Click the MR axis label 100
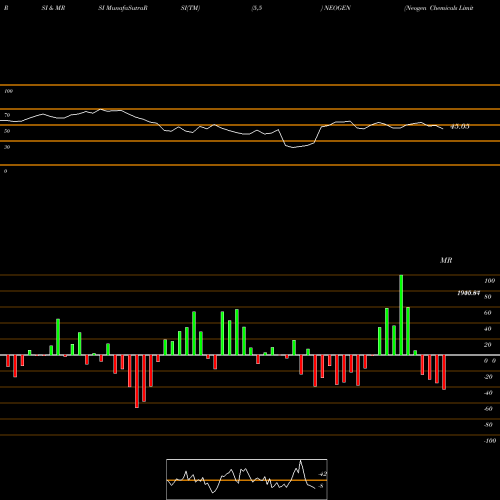500x500 pixels. (x=489, y=281)
